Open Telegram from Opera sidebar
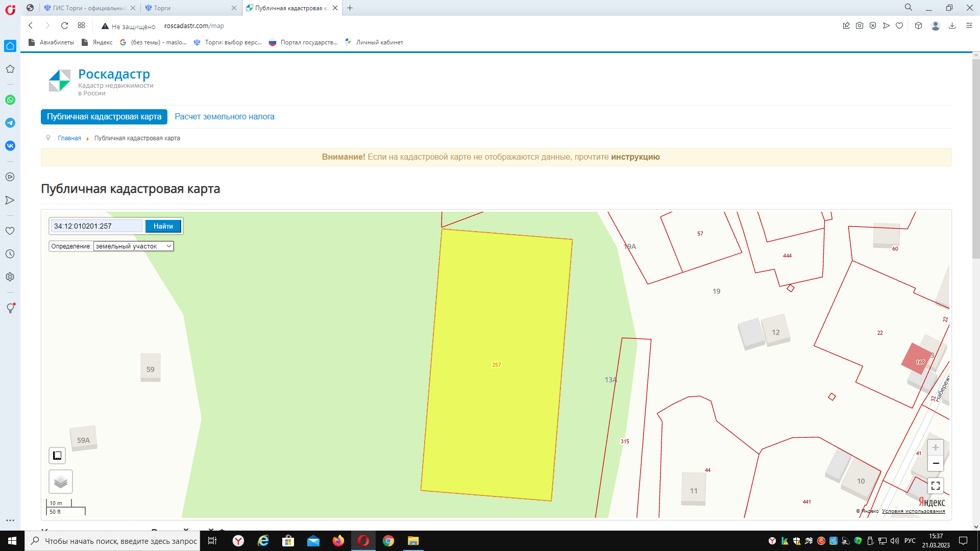The height and width of the screenshot is (551, 980). (10, 123)
